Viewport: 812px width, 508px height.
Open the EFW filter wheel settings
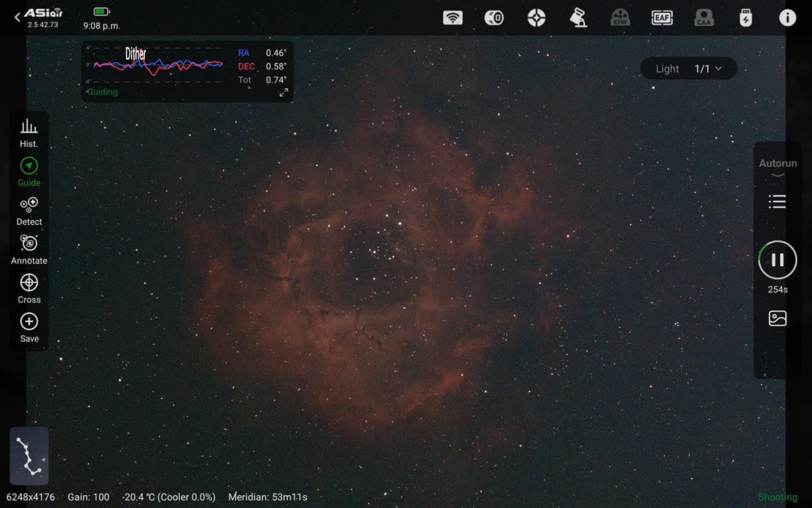pyautogui.click(x=621, y=18)
